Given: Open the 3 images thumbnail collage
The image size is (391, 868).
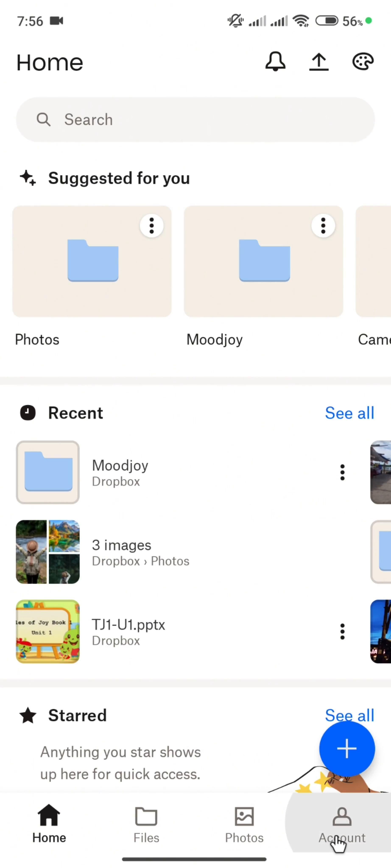Looking at the screenshot, I should (x=48, y=552).
